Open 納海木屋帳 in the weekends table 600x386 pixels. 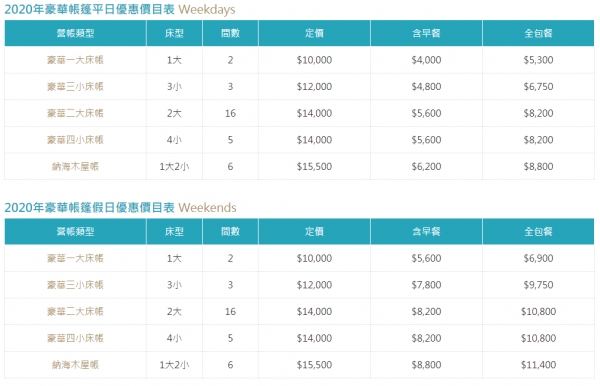point(75,365)
